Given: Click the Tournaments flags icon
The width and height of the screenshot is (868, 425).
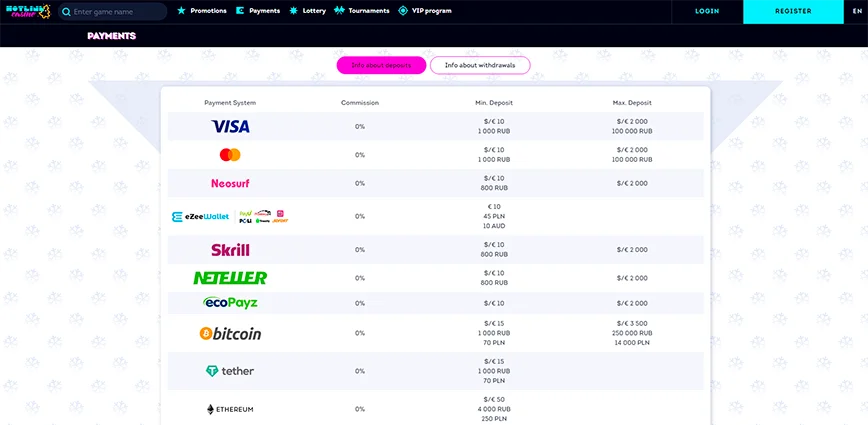Looking at the screenshot, I should click(x=339, y=11).
